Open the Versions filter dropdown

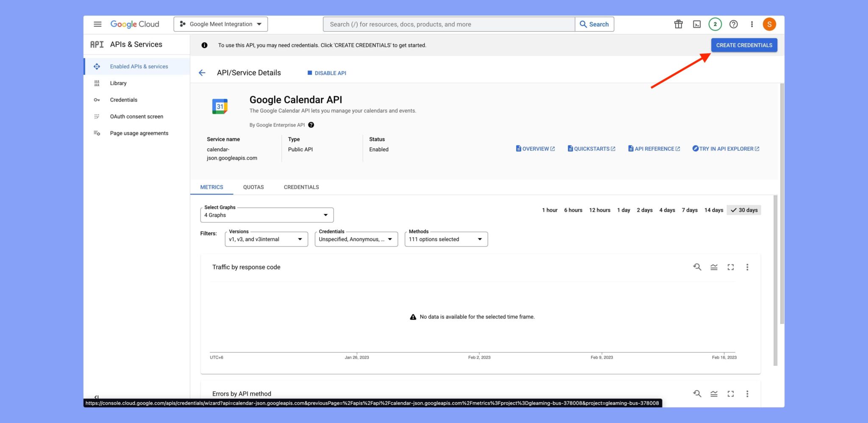click(x=266, y=239)
